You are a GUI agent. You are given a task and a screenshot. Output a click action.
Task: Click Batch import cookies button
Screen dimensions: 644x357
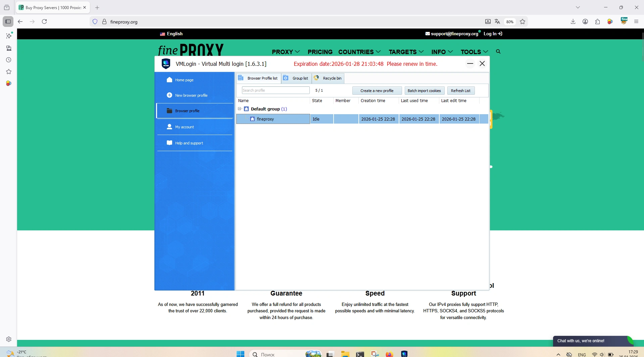[x=424, y=91]
